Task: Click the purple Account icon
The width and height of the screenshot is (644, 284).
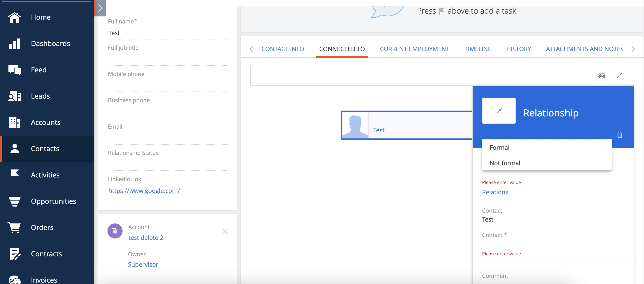Action: pyautogui.click(x=115, y=231)
